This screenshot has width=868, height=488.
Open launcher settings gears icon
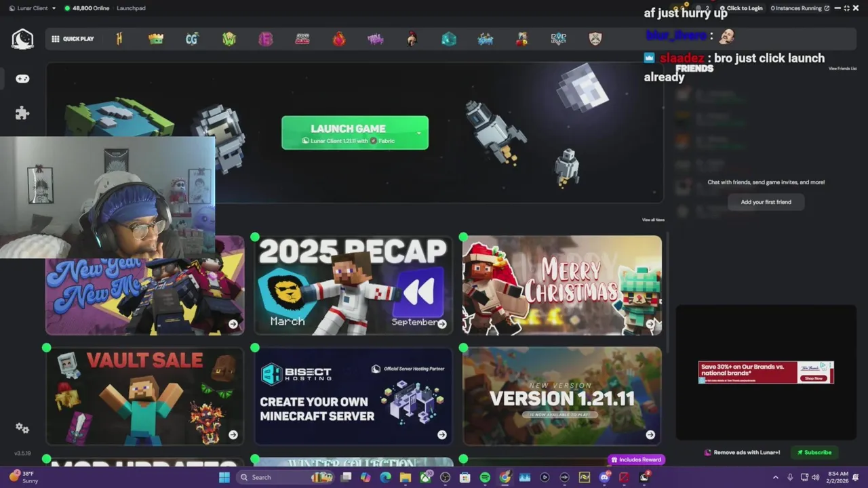pyautogui.click(x=22, y=428)
